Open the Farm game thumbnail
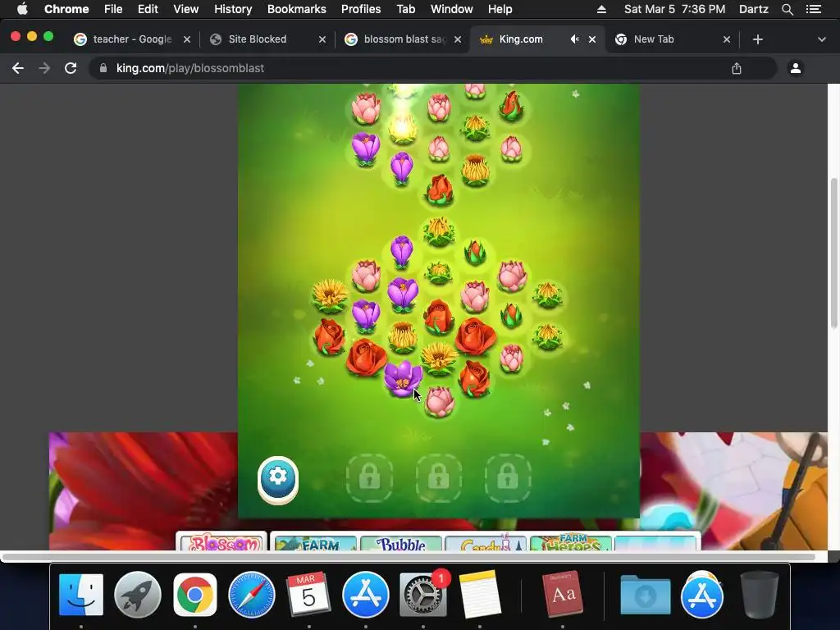 [x=315, y=542]
